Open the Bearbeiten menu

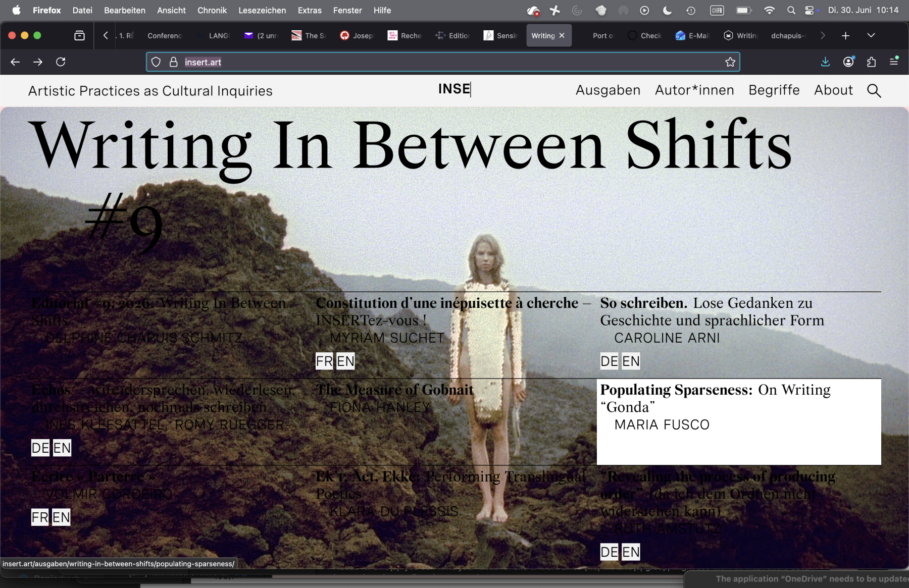coord(125,10)
